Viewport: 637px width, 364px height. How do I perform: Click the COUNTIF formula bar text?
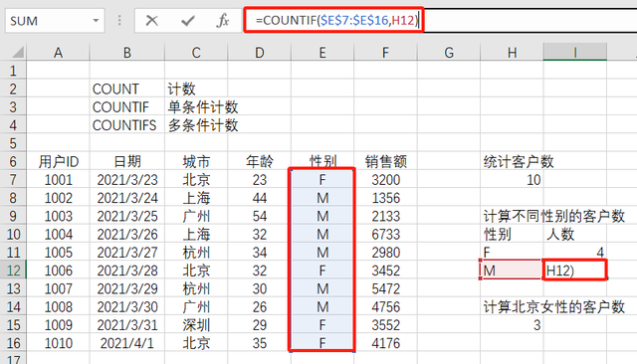[336, 20]
